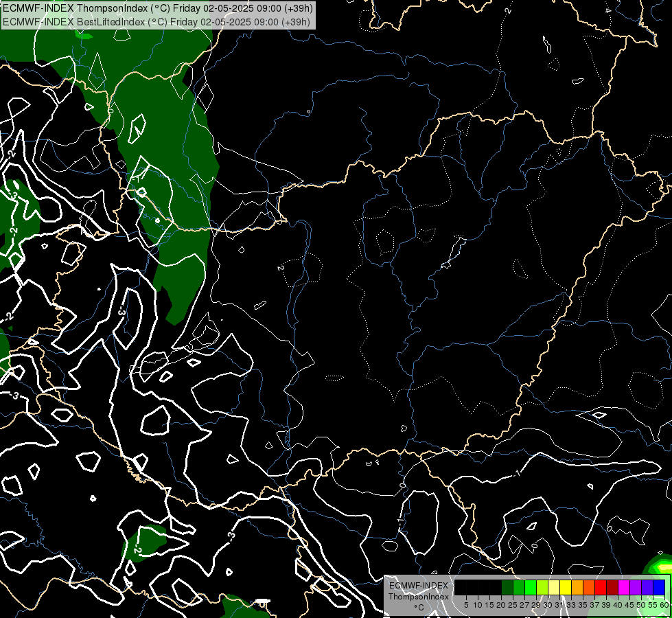672x618 pixels.
Task: Click the legend tick value 29
Action: click(x=537, y=605)
